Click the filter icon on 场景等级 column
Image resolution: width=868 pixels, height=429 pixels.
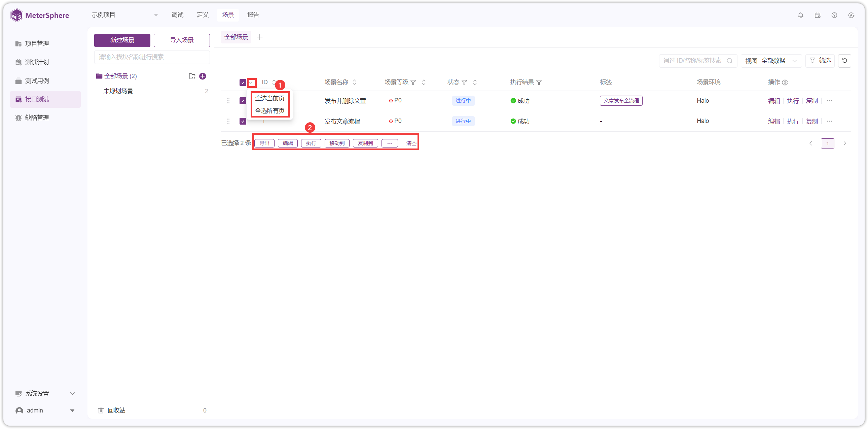pyautogui.click(x=413, y=82)
